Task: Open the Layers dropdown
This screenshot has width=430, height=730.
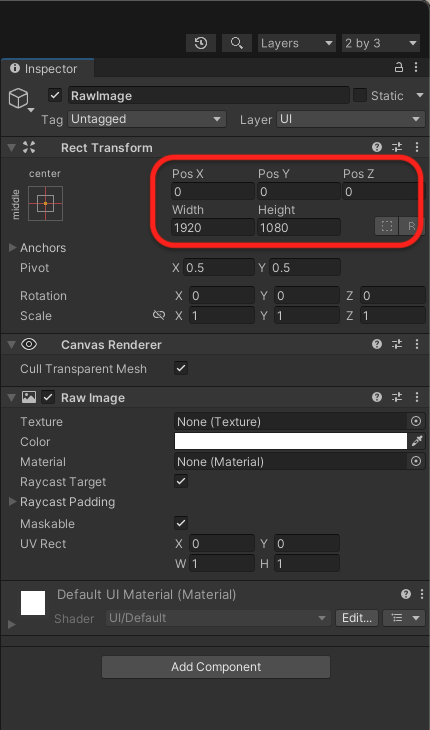Action: coord(297,43)
